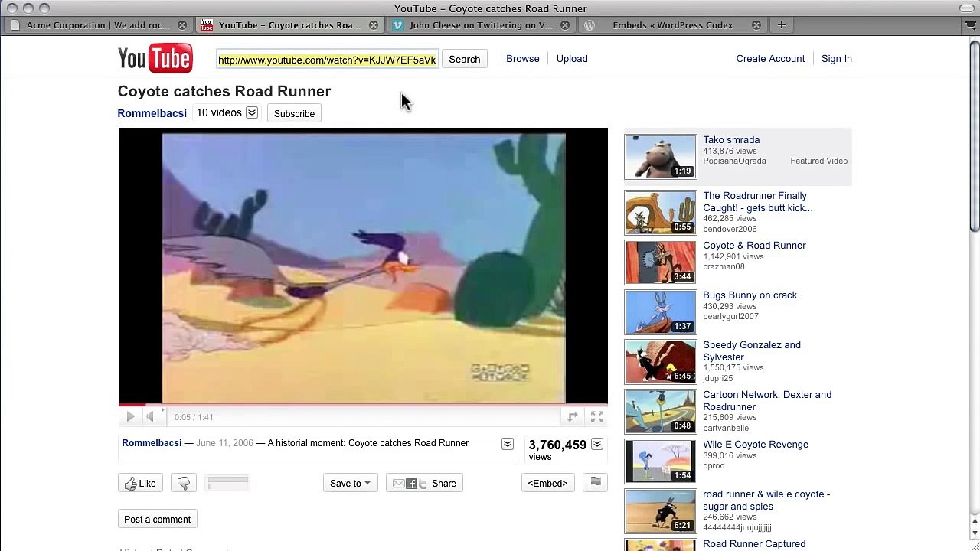980x551 pixels.
Task: Open Tako smrada video thumbnail
Action: [661, 157]
